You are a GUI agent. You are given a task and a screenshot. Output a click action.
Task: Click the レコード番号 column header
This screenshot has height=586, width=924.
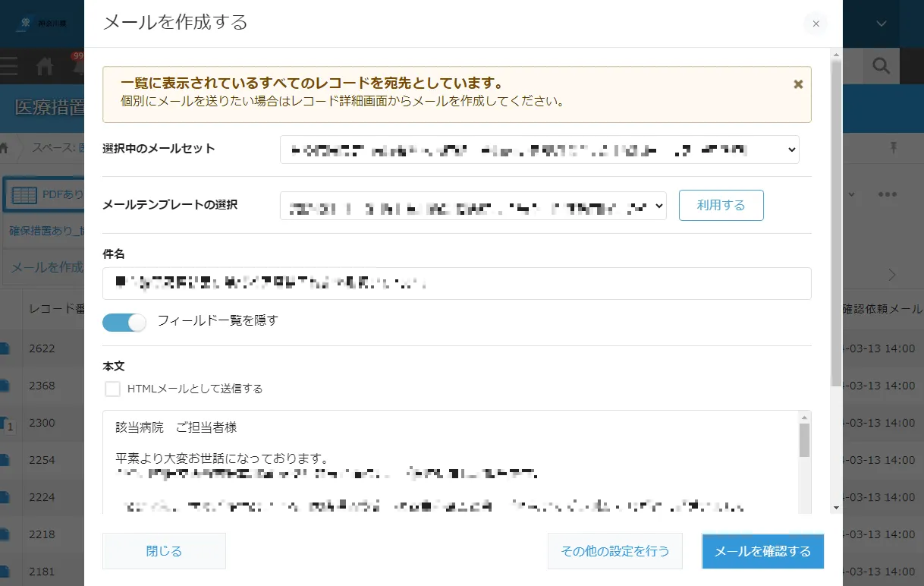pyautogui.click(x=56, y=309)
